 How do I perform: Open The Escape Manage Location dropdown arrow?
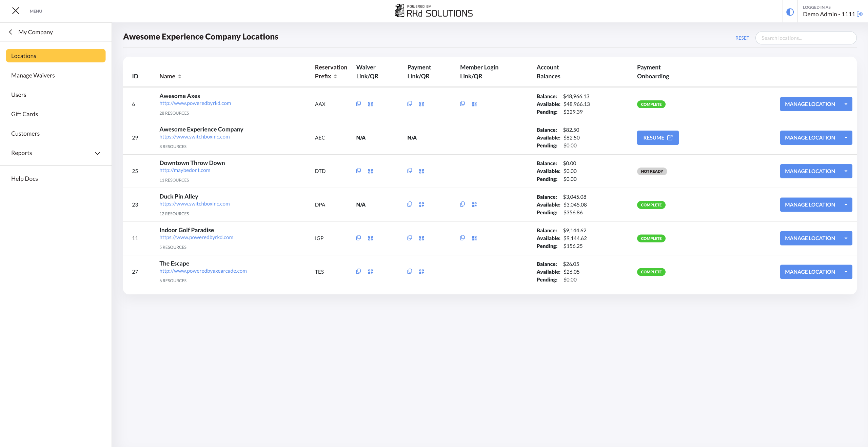tap(846, 272)
